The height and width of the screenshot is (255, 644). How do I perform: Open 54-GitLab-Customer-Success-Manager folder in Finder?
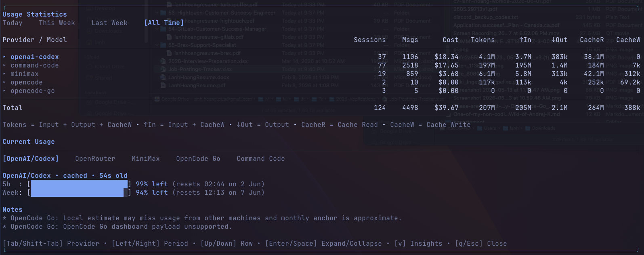click(217, 29)
